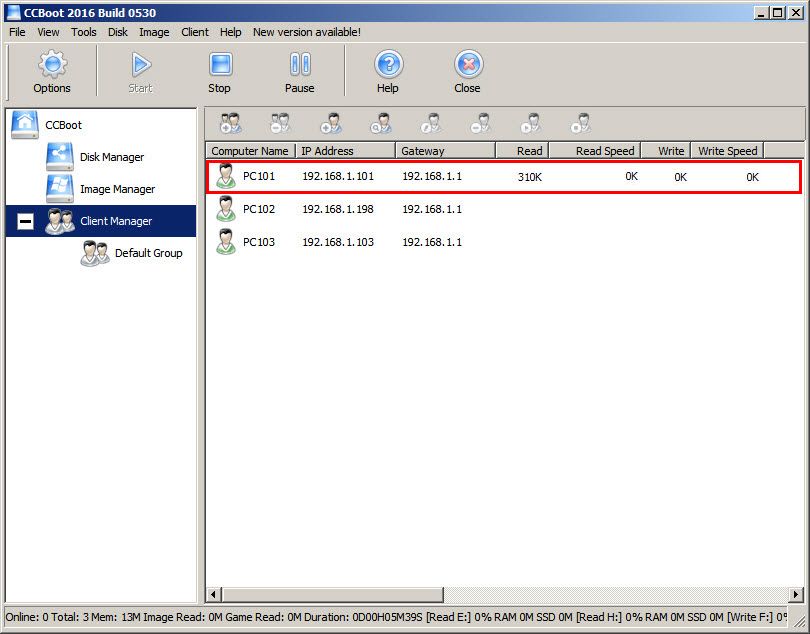Open the Options gear button
810x634 pixels.
52,71
